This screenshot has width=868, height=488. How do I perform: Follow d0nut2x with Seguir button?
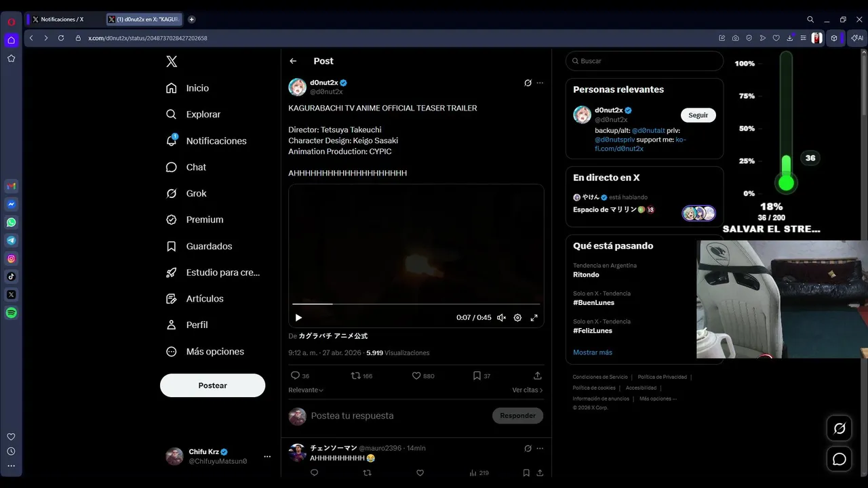pyautogui.click(x=698, y=115)
